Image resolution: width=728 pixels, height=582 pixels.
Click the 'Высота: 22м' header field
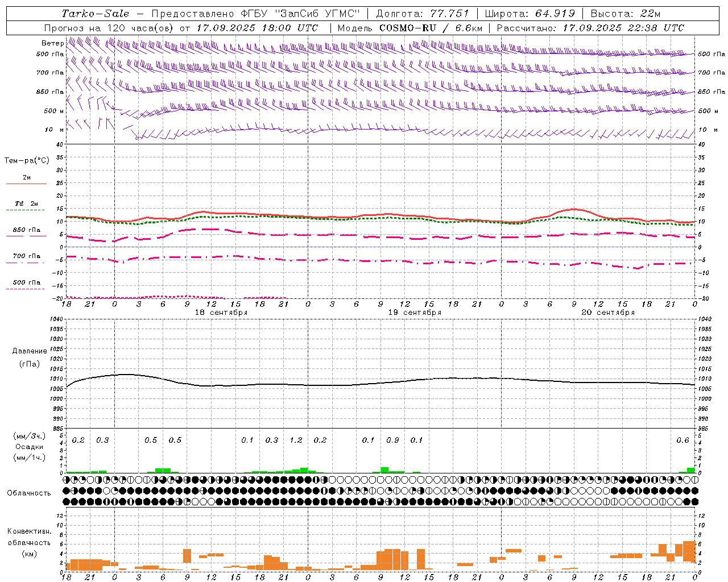tap(626, 14)
